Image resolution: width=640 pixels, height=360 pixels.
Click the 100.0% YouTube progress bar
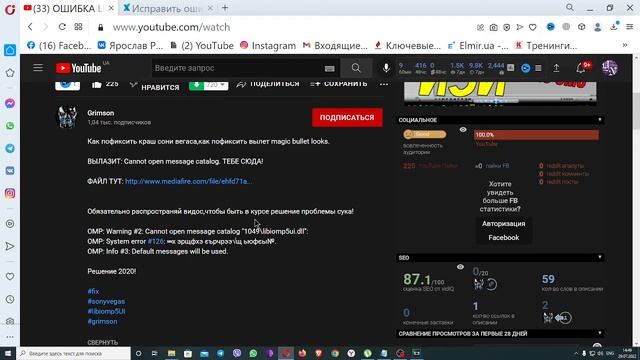coord(536,135)
